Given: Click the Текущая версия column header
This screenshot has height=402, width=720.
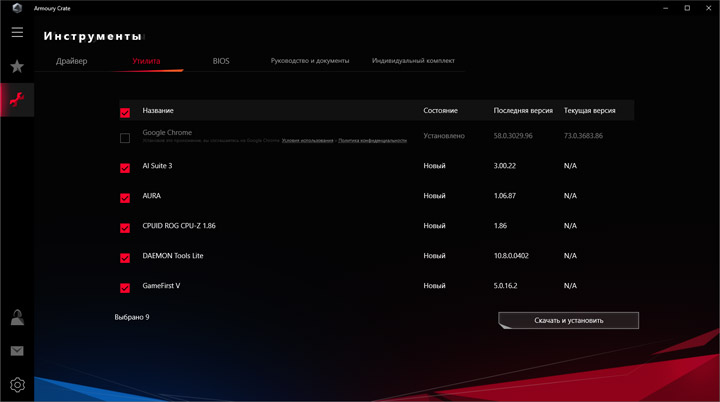Looking at the screenshot, I should point(590,110).
